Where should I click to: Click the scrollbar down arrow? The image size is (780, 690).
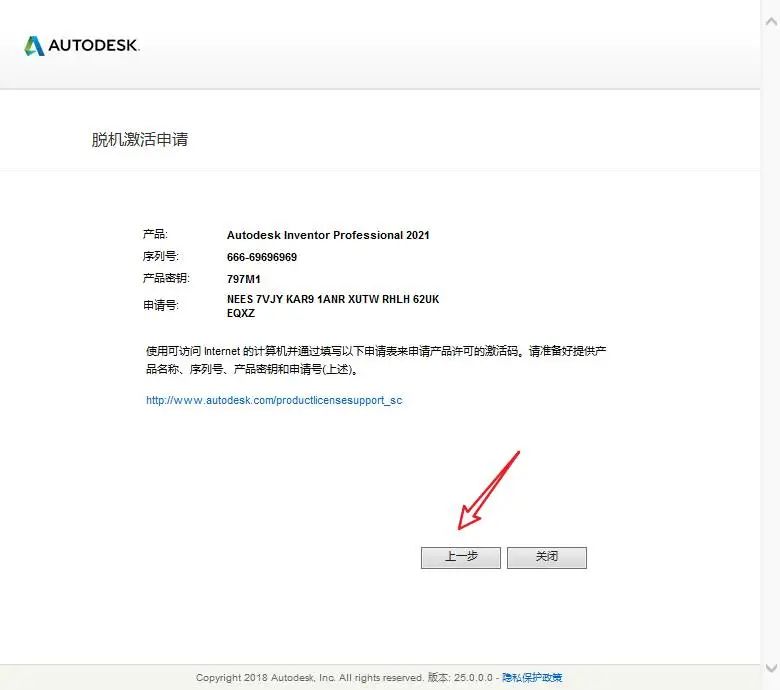coord(771,668)
